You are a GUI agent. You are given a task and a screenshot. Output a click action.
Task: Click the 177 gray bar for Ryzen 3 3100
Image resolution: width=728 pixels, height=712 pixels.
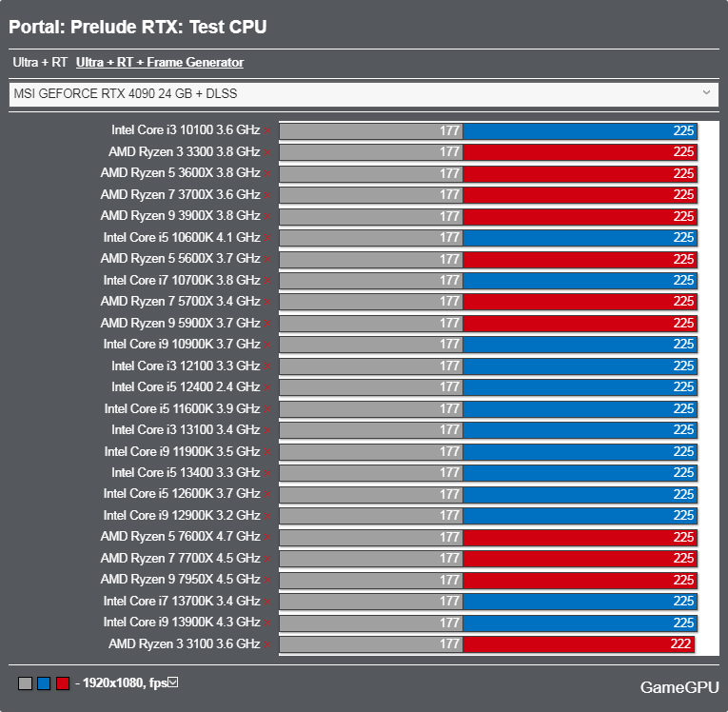pos(371,644)
